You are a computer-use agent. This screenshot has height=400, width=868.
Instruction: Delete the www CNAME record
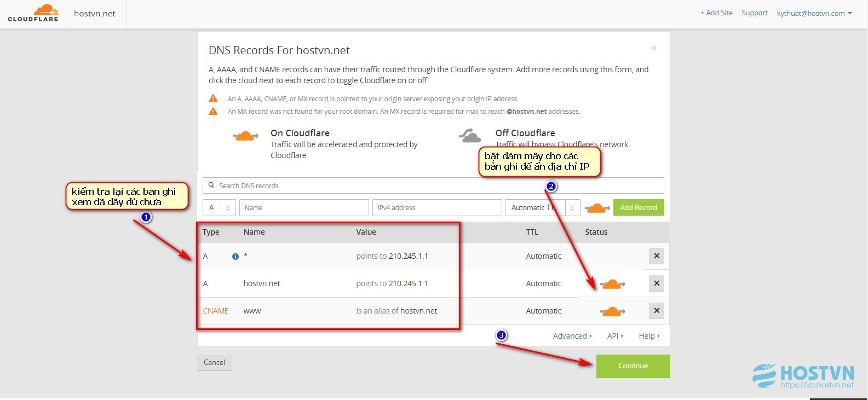(x=656, y=311)
